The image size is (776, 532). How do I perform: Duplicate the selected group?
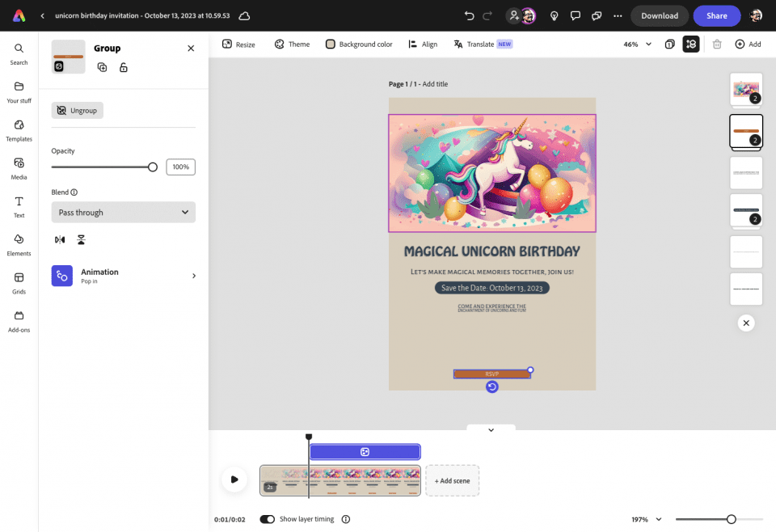pyautogui.click(x=103, y=67)
